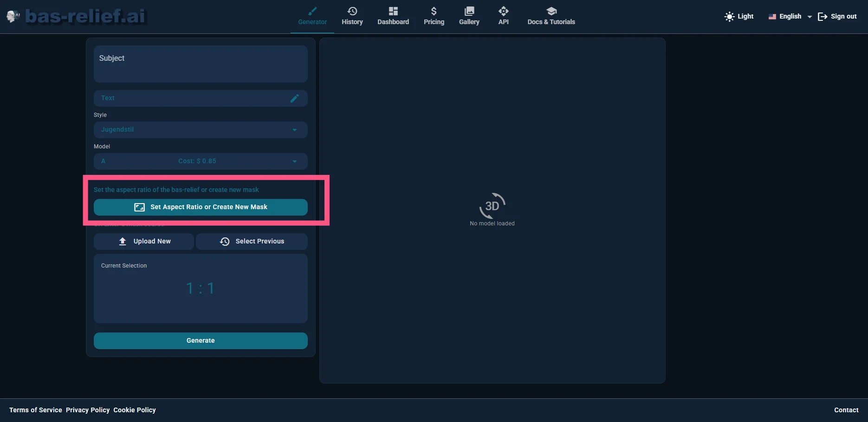Open History via clock icon
This screenshot has width=868, height=422.
[352, 11]
